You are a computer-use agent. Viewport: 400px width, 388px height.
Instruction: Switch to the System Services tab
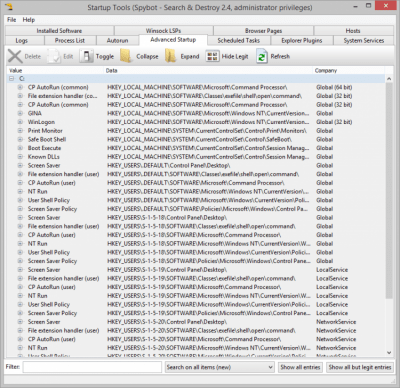coord(364,40)
